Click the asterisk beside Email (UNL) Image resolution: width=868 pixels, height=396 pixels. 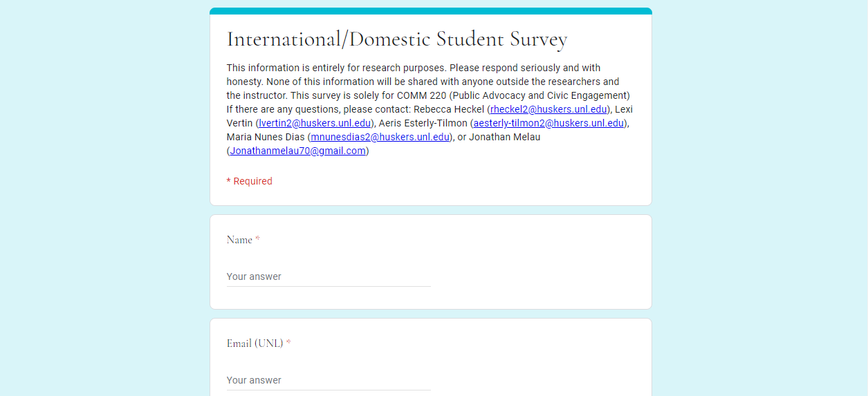[x=288, y=343]
